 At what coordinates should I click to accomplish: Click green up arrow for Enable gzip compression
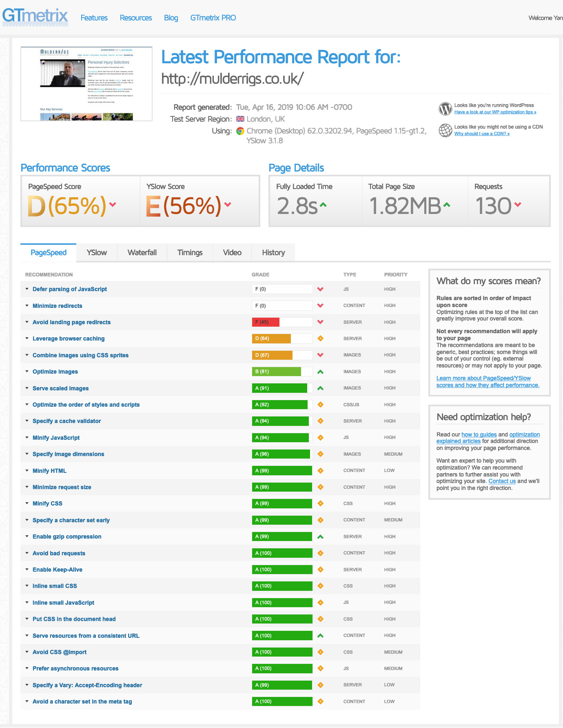(x=320, y=537)
